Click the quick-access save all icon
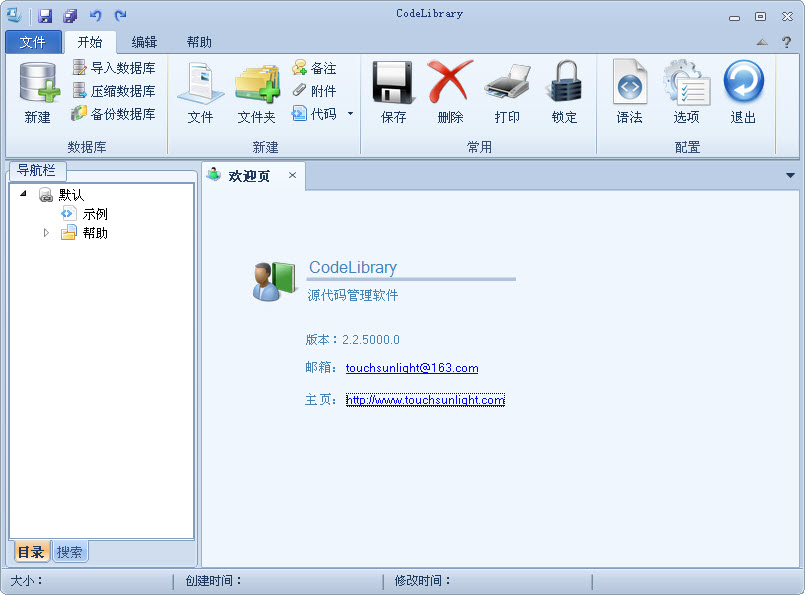Viewport: 805px width, 595px height. (x=70, y=16)
